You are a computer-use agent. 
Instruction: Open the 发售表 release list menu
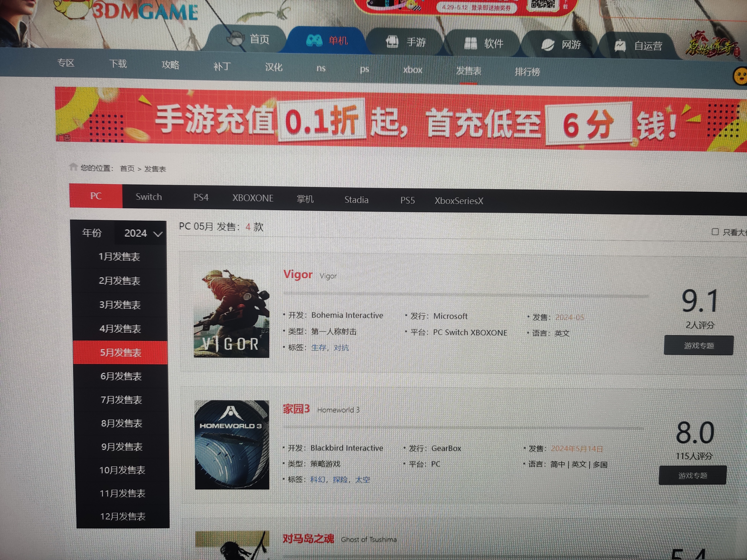point(468,71)
